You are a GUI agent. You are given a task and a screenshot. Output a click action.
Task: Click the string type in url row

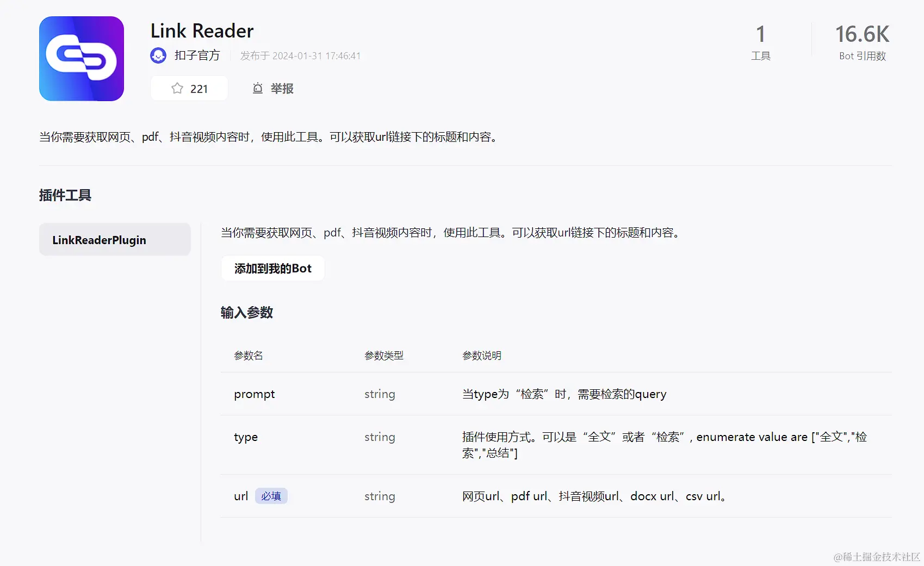pyautogui.click(x=380, y=496)
